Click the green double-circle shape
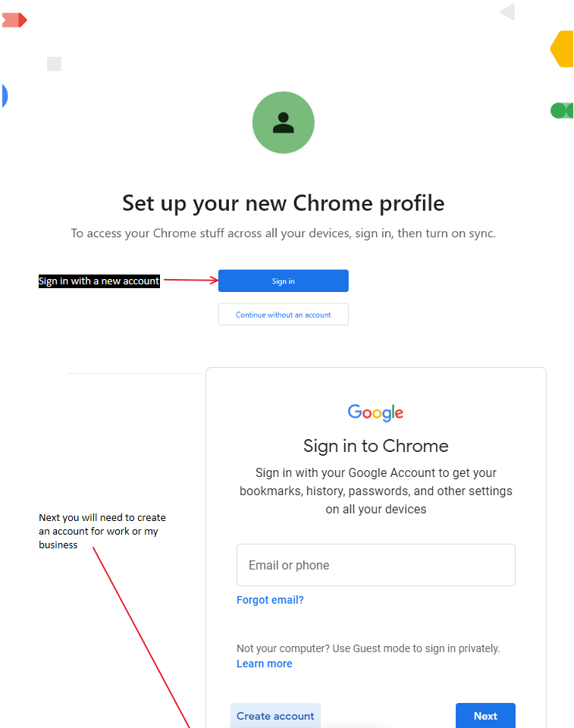Viewport: 574px width, 728px height. coord(562,111)
